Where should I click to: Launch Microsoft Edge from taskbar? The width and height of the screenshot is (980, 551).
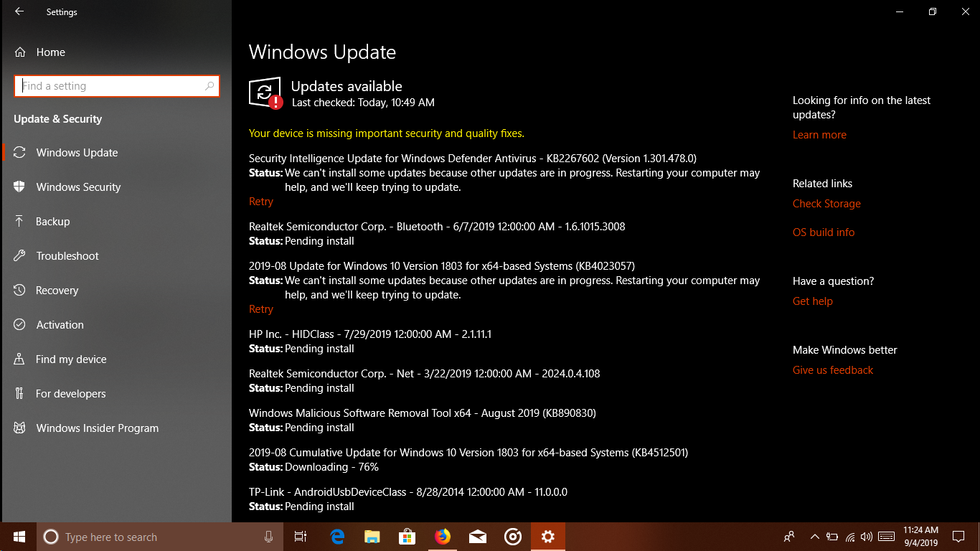point(337,537)
